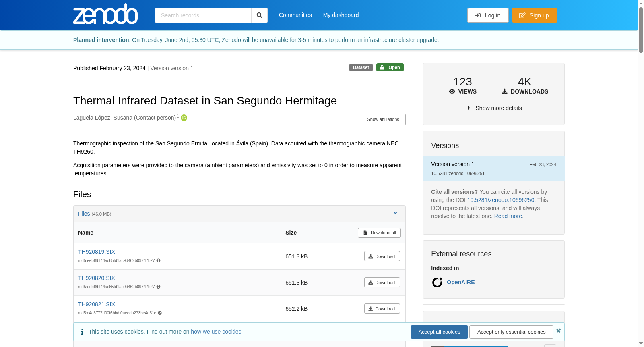The width and height of the screenshot is (644, 347).
Task: Collapse the Files panel with chevron
Action: [395, 213]
